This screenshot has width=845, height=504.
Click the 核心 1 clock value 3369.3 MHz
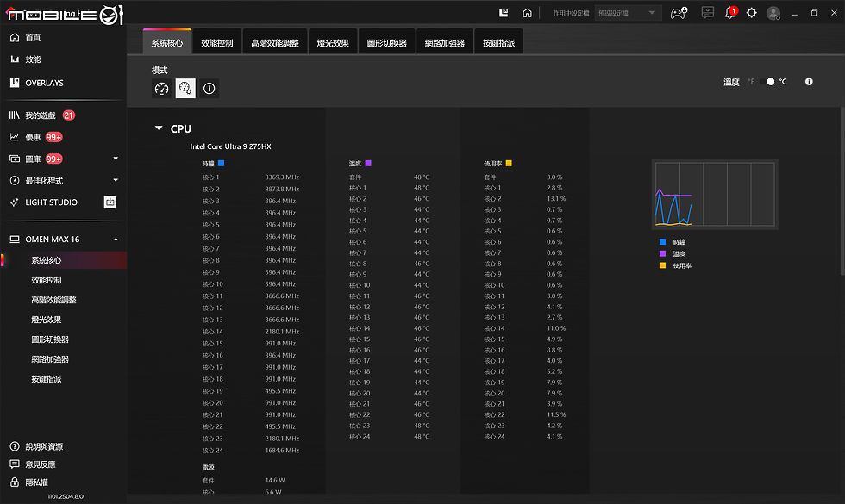[282, 177]
